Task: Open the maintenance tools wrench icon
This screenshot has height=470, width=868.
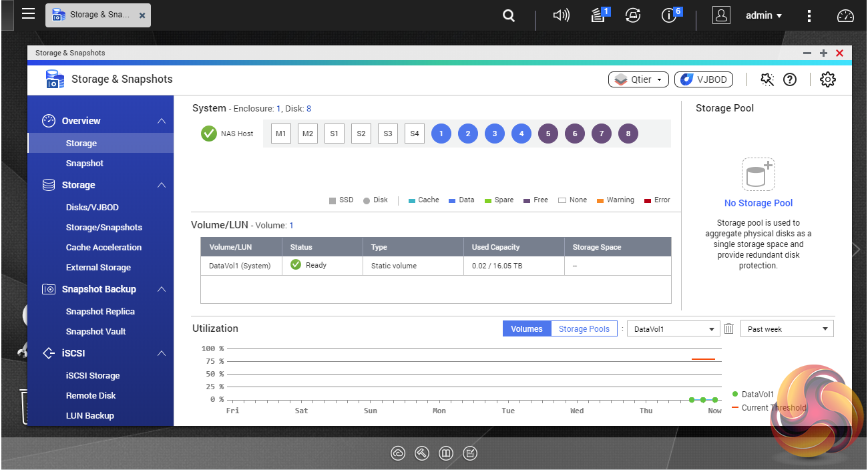Action: tap(767, 79)
